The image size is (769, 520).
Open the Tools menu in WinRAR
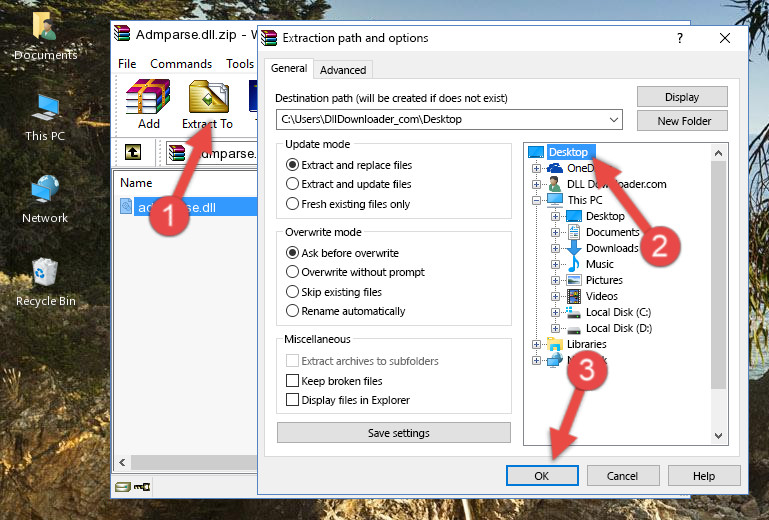(x=240, y=64)
